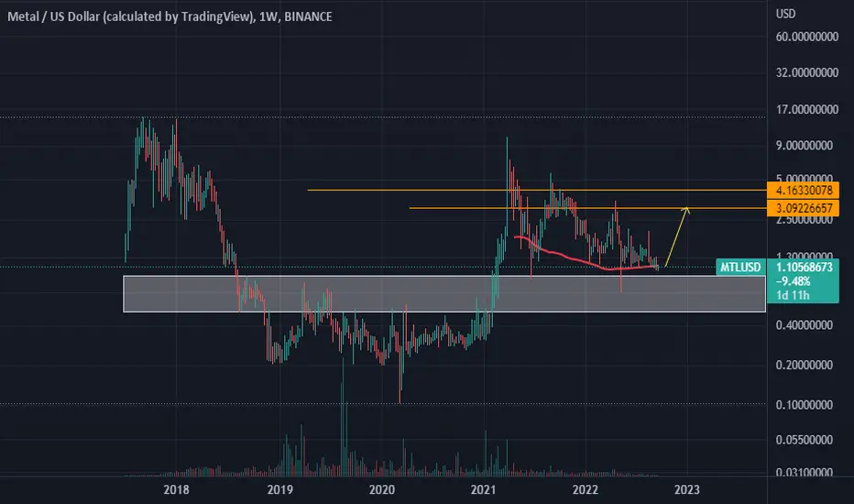Select the lower orange horizontal line

click(587, 208)
